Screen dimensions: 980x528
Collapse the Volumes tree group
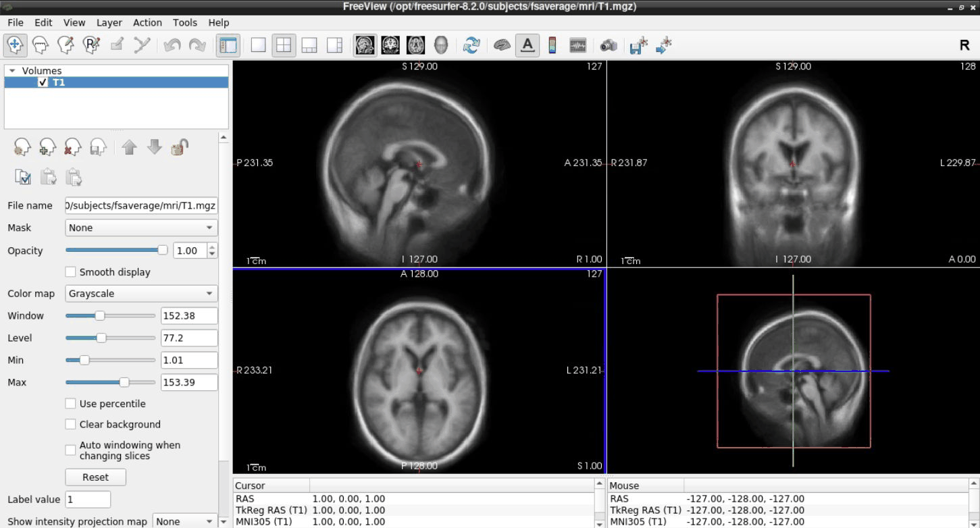(12, 71)
